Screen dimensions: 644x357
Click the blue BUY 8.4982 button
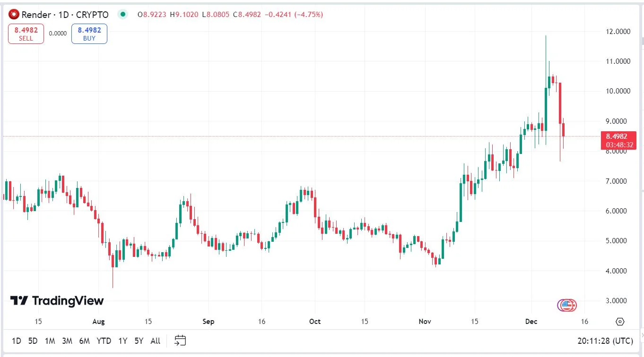tap(89, 34)
